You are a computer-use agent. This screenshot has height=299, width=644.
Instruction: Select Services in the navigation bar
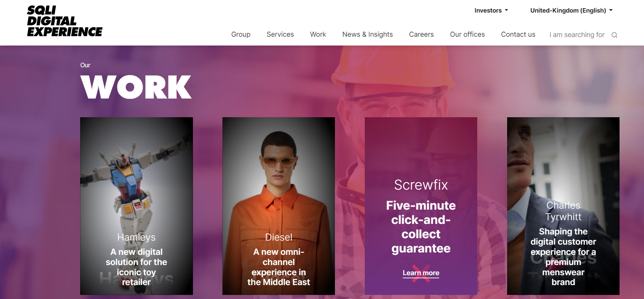280,34
